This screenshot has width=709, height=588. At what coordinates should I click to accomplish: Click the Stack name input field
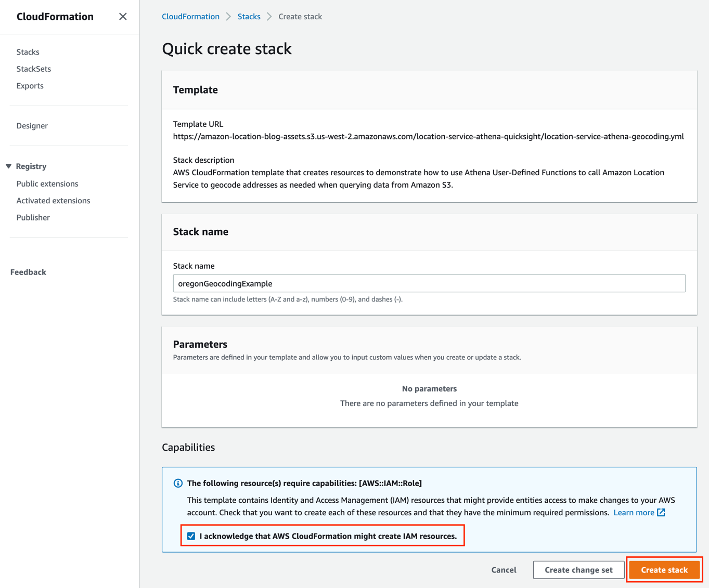(x=429, y=283)
